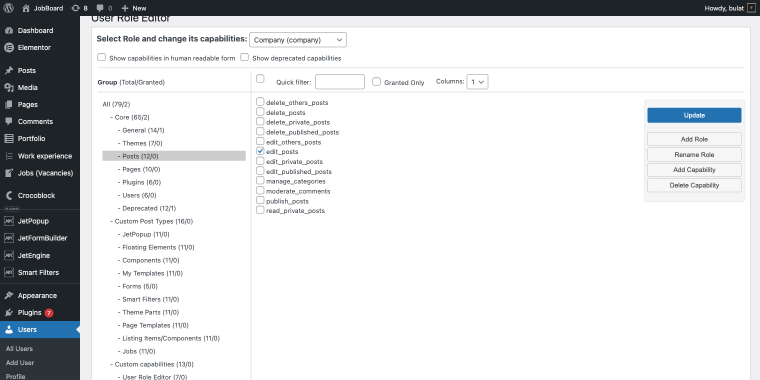Uncheck edit_posts capability

[x=260, y=151]
